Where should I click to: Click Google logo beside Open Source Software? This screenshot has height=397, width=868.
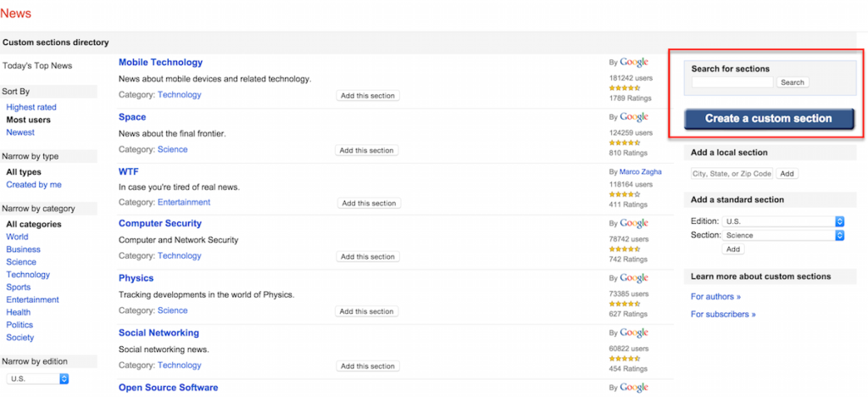(634, 388)
